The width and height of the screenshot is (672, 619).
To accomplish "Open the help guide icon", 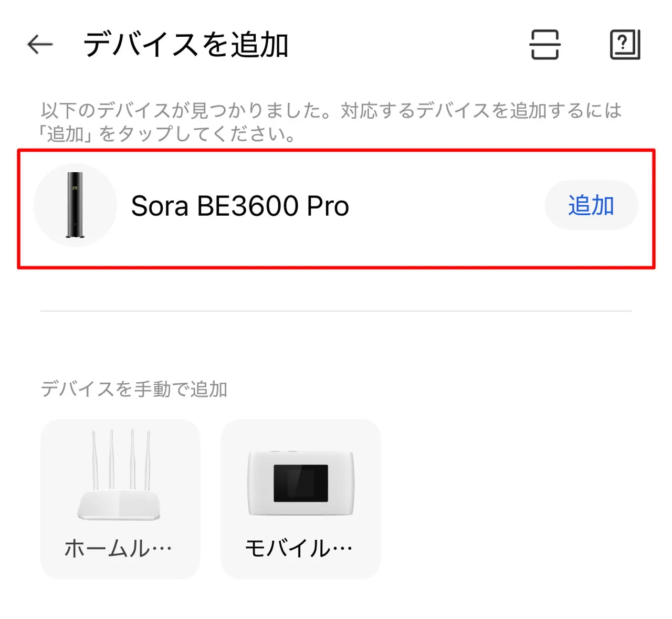I will click(625, 45).
